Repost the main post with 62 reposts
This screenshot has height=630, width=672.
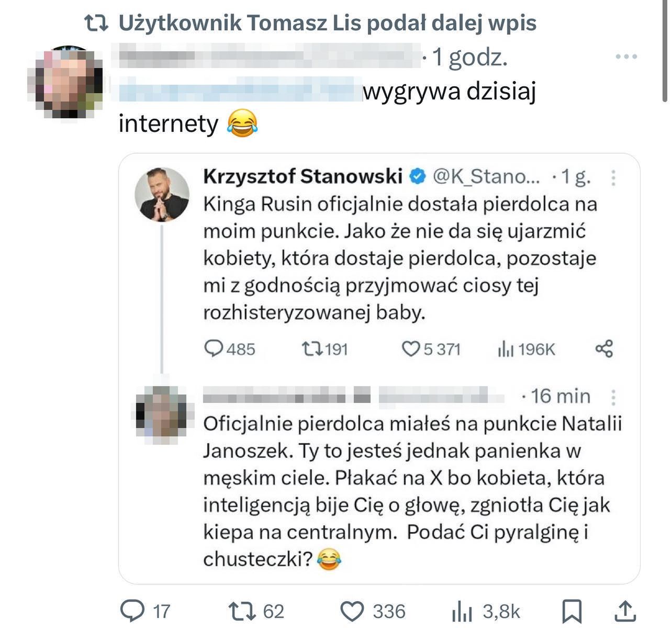tap(242, 610)
